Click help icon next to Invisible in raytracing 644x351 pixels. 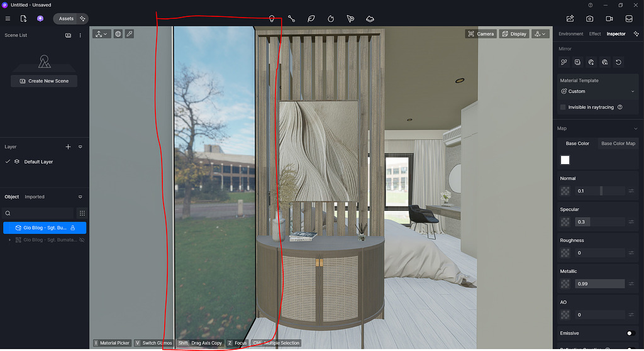[x=619, y=108]
